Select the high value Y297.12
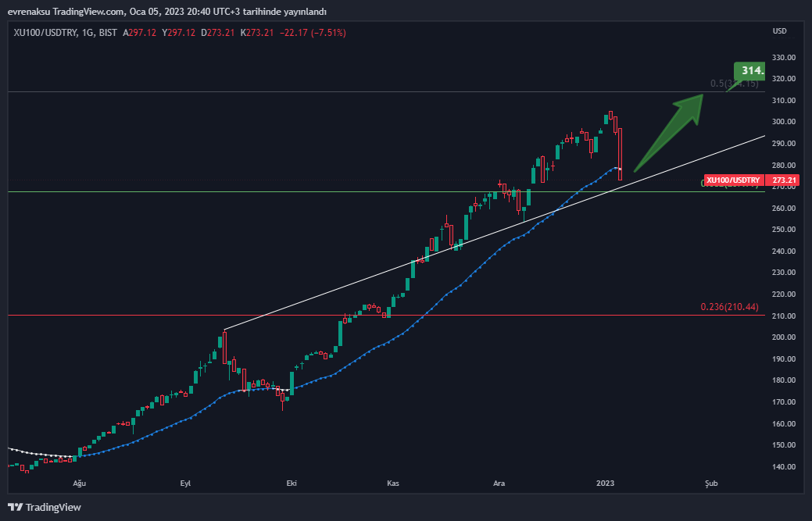 coord(179,33)
